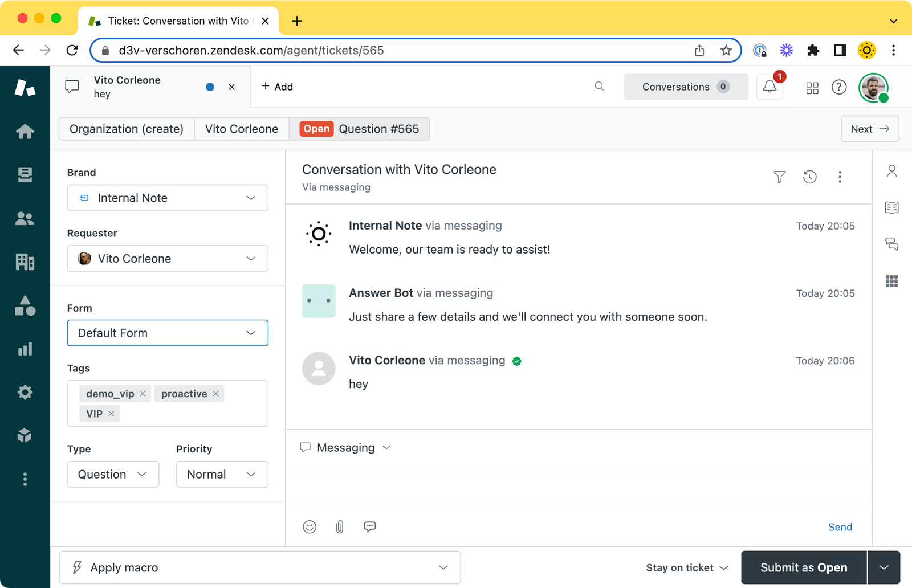Change Priority from Normal
Image resolution: width=912 pixels, height=588 pixels.
click(222, 474)
